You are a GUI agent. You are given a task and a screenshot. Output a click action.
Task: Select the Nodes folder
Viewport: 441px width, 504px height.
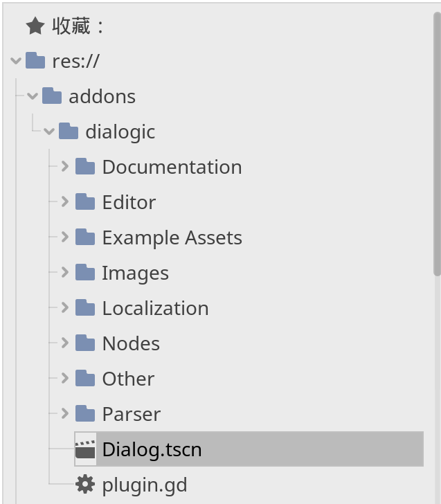pyautogui.click(x=131, y=343)
